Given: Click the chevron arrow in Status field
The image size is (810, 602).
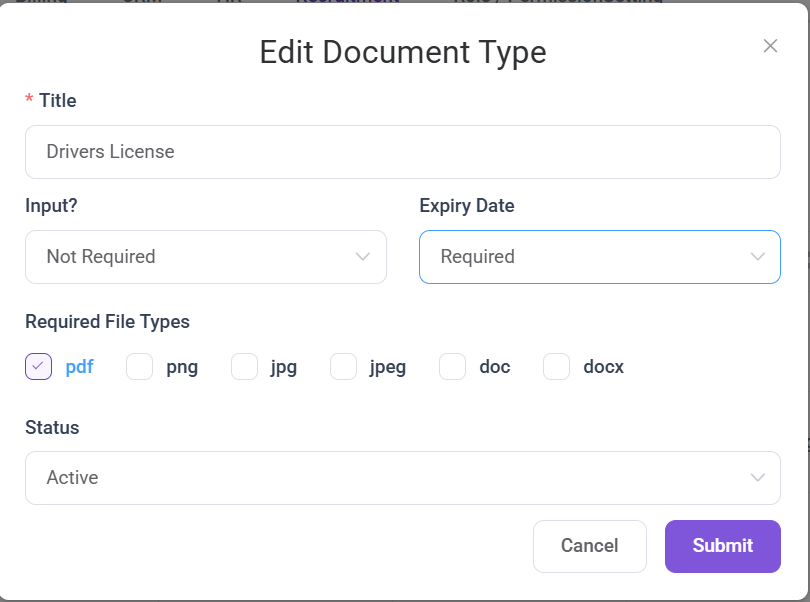Looking at the screenshot, I should pos(757,478).
